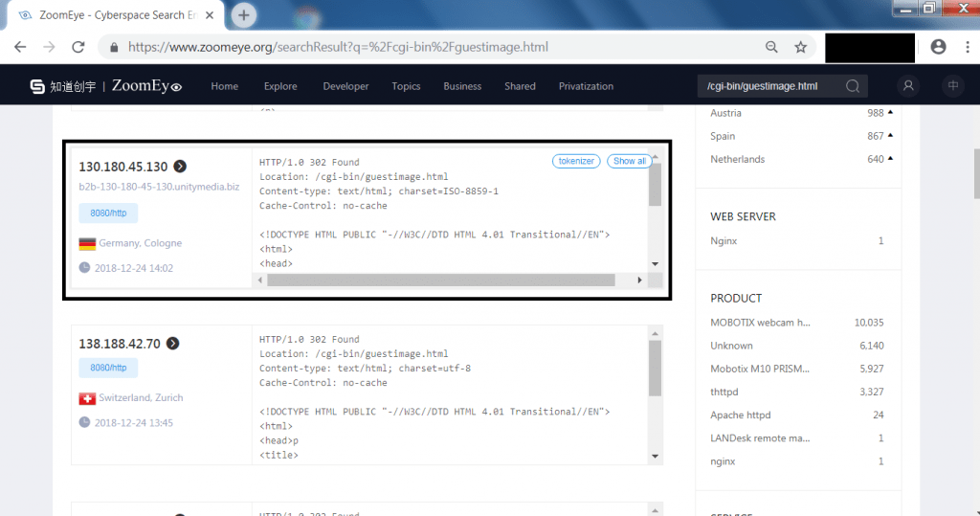Filter by 8080/http tag for 130.180.45.130
Screen dimensions: 980x516
coord(108,213)
